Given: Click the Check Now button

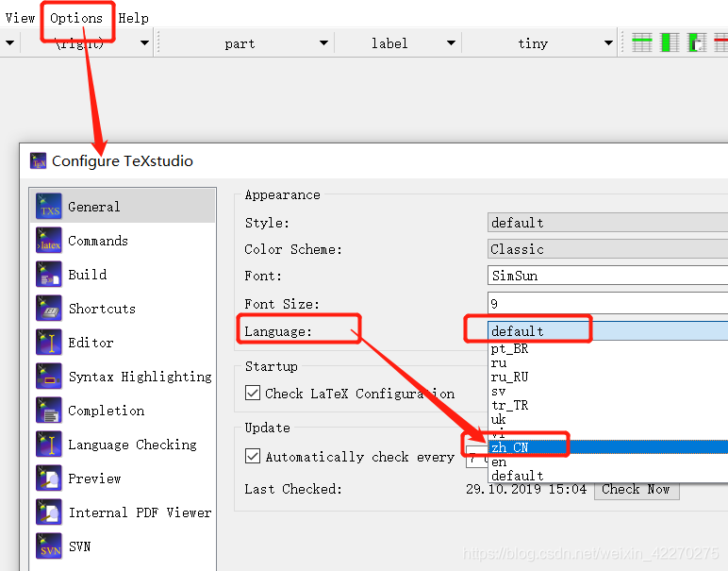Looking at the screenshot, I should pos(637,489).
